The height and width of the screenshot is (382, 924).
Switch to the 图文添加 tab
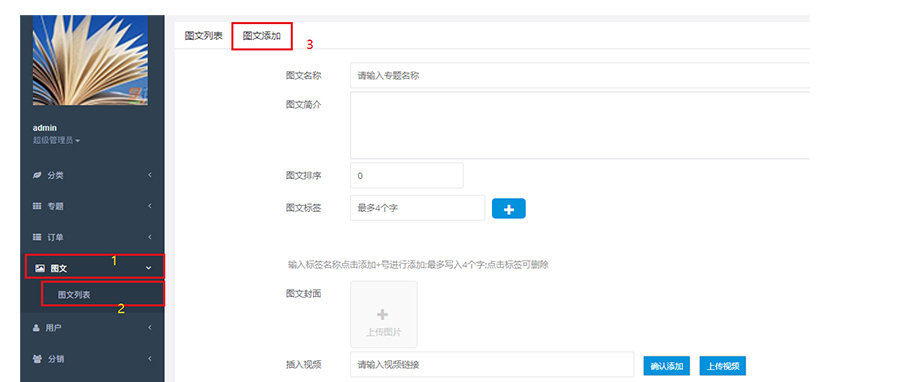262,36
